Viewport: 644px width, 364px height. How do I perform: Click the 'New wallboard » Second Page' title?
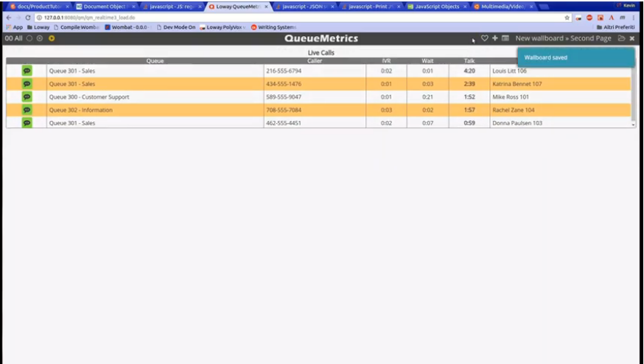(x=564, y=38)
